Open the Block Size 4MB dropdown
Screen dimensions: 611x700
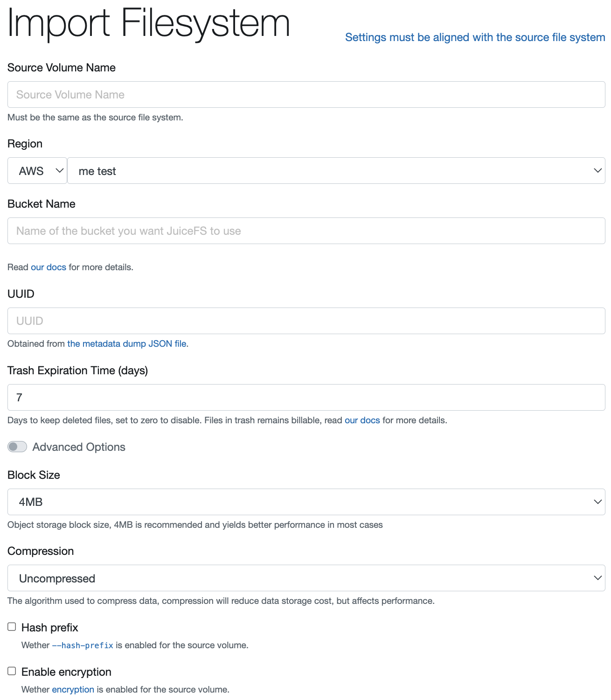[x=306, y=502]
